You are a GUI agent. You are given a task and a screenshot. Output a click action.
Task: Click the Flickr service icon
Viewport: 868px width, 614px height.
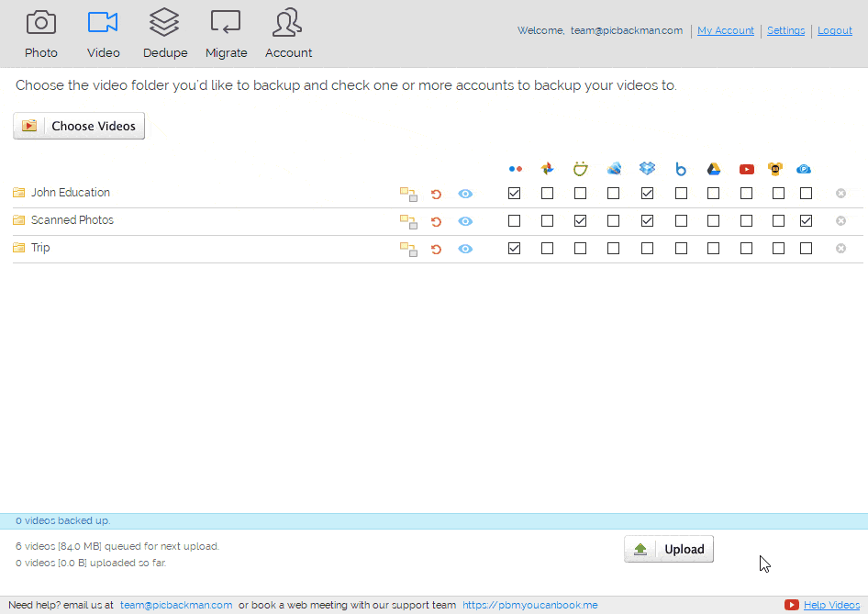tap(515, 169)
